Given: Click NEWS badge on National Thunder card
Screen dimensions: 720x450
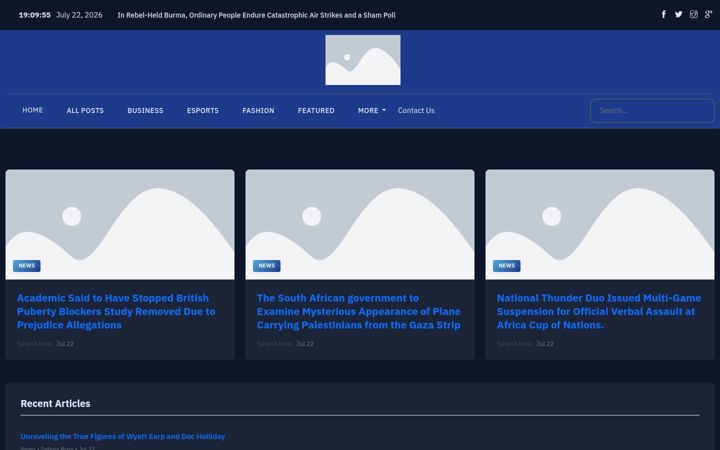Looking at the screenshot, I should (506, 266).
